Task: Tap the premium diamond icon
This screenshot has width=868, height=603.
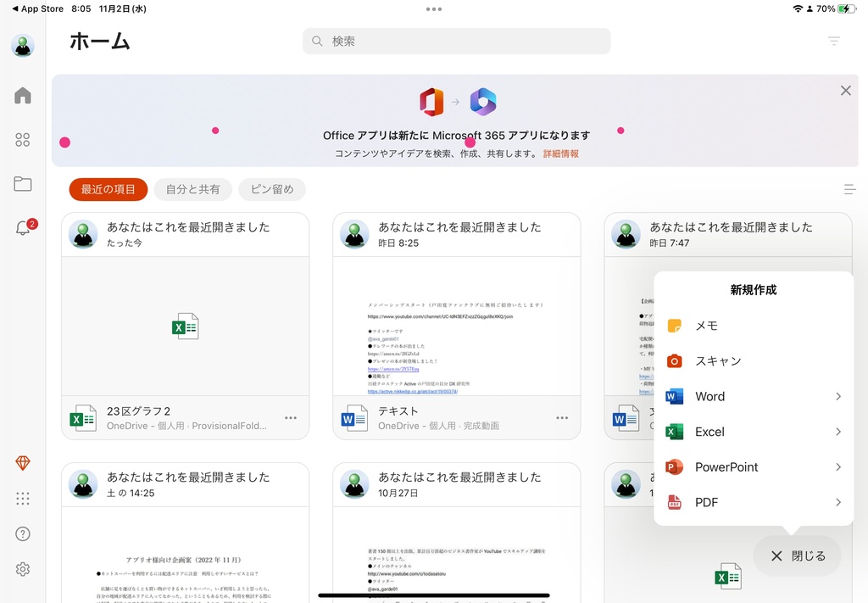Action: click(x=23, y=463)
